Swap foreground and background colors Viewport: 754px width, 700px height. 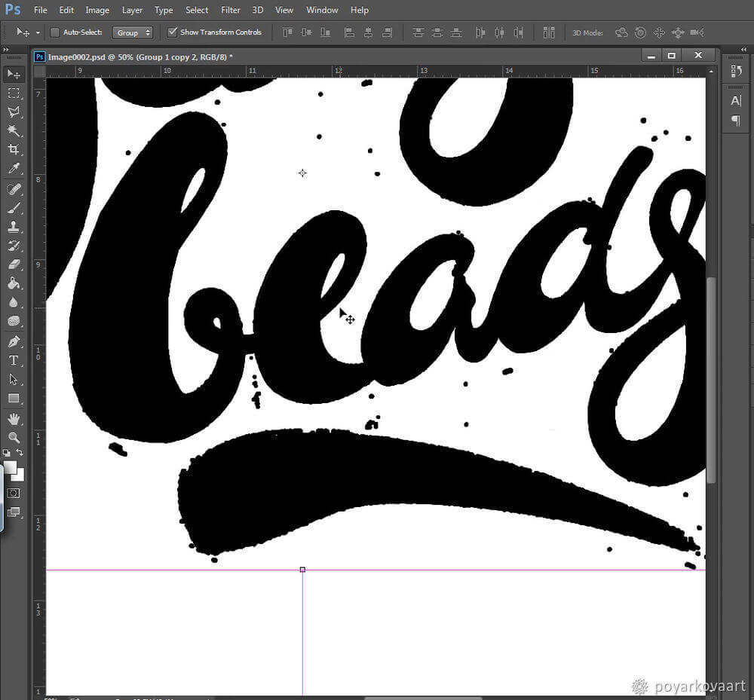[x=20, y=452]
